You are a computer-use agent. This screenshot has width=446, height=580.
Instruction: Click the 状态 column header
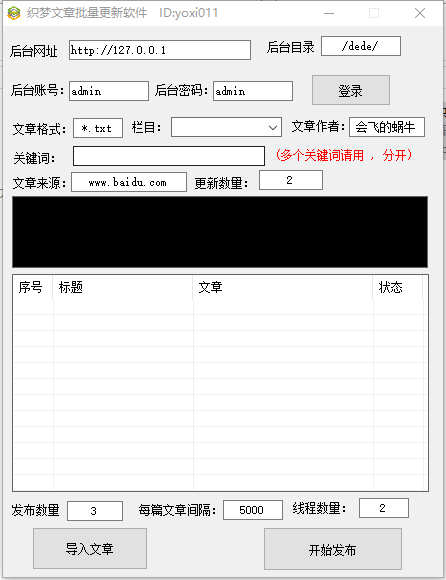coord(398,287)
